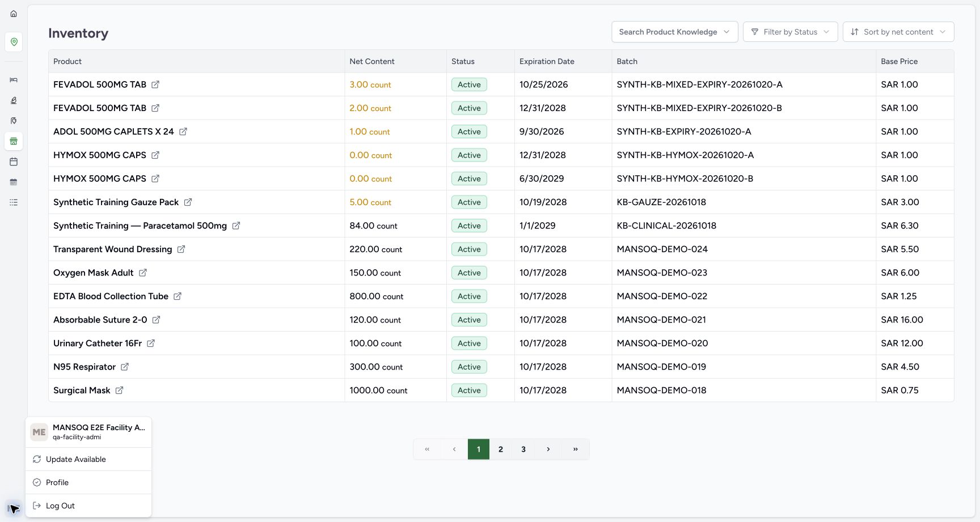Expand the Filter by Status dropdown
The width and height of the screenshot is (980, 522).
coord(790,32)
